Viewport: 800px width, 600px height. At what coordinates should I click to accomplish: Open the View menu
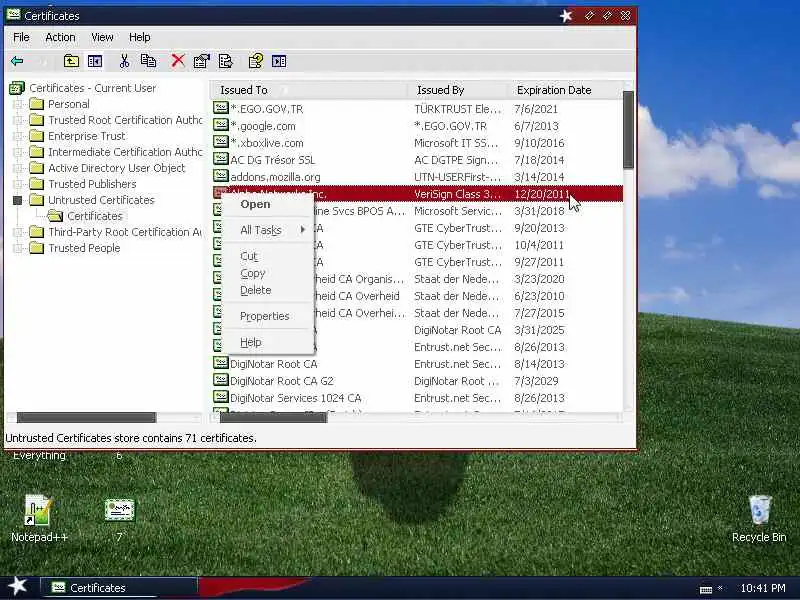point(102,37)
